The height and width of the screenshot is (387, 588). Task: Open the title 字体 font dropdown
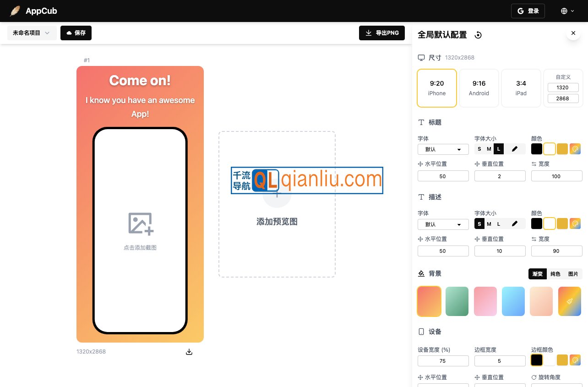(443, 149)
